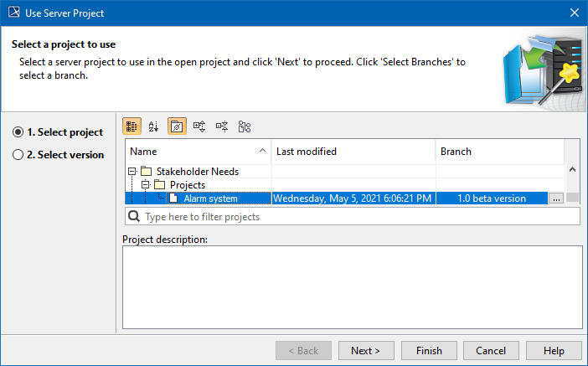588x366 pixels.
Task: Click the Expand All tree icon
Action: coord(199,126)
